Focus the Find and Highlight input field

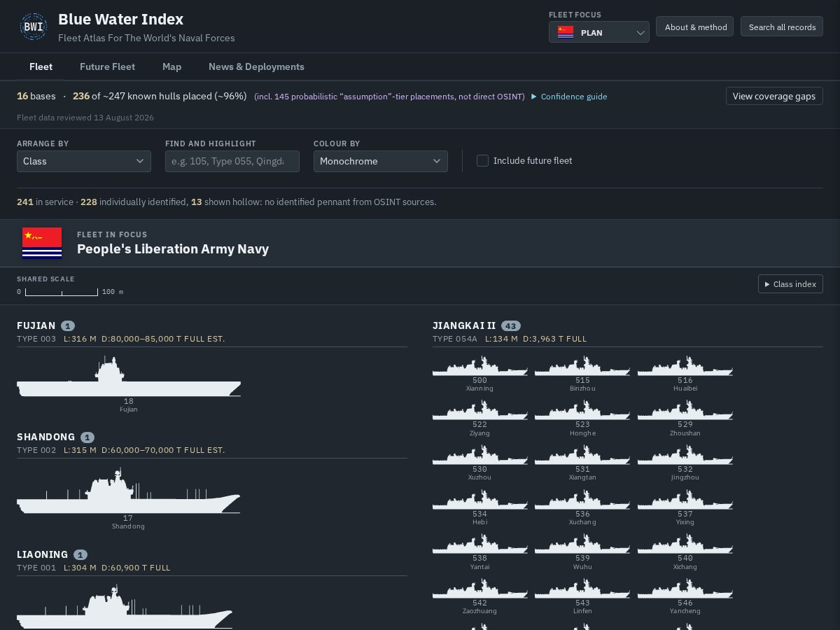(232, 161)
